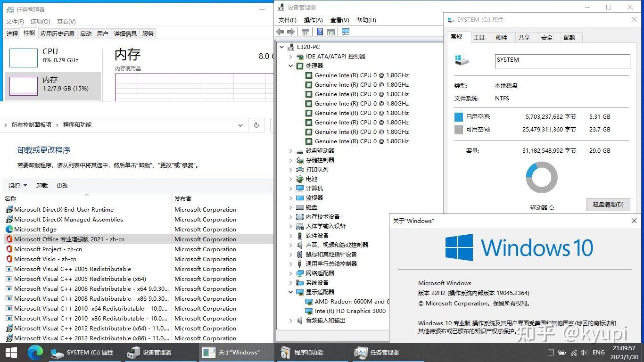
Task: Click the 所有控制面板项 breadcrumb link
Action: click(x=32, y=125)
